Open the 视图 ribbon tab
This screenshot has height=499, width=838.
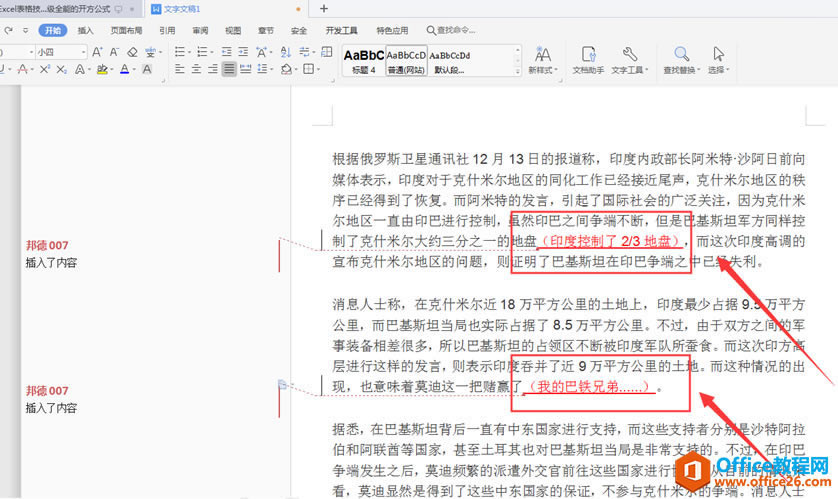click(233, 30)
